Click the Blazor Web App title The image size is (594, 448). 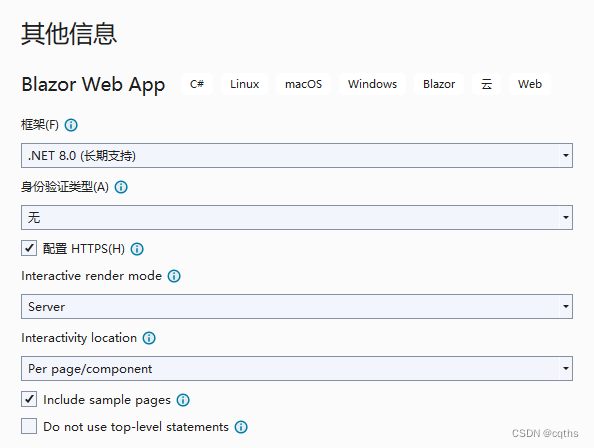pyautogui.click(x=93, y=85)
